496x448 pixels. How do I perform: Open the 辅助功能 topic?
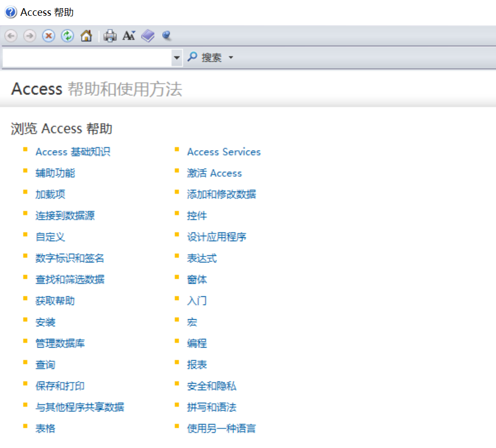point(55,173)
